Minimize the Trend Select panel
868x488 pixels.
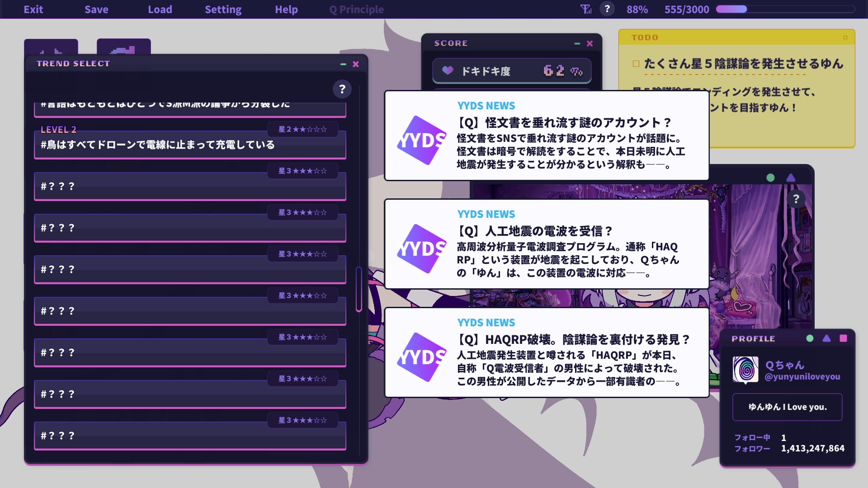[x=343, y=64]
